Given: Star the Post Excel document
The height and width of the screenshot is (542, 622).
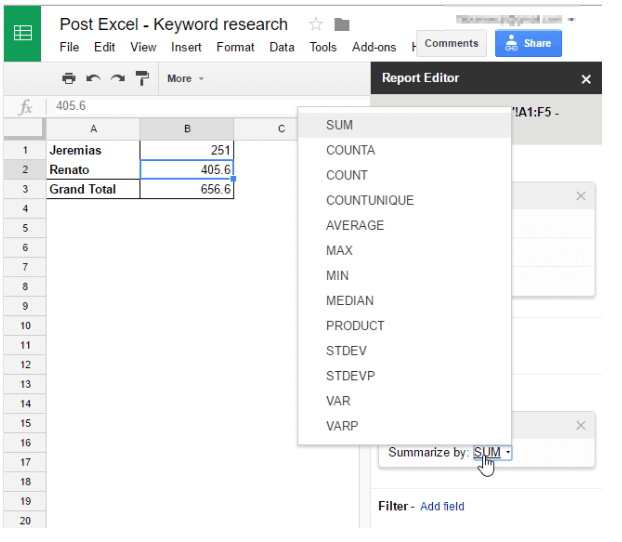Looking at the screenshot, I should coord(315,24).
